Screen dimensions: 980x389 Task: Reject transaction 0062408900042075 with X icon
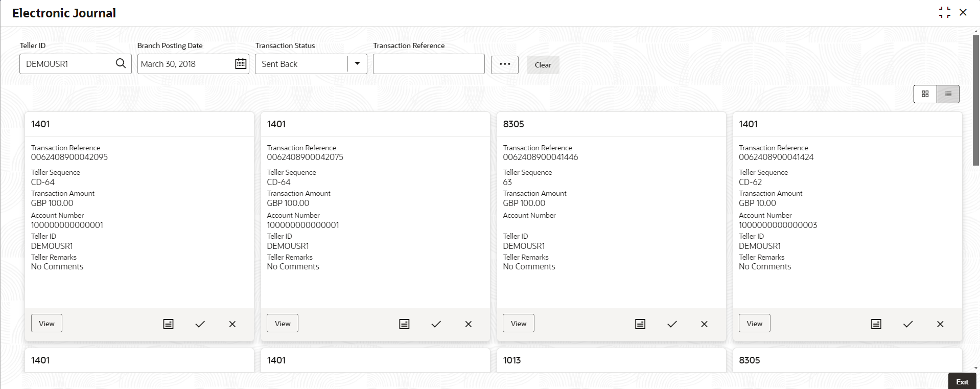468,324
